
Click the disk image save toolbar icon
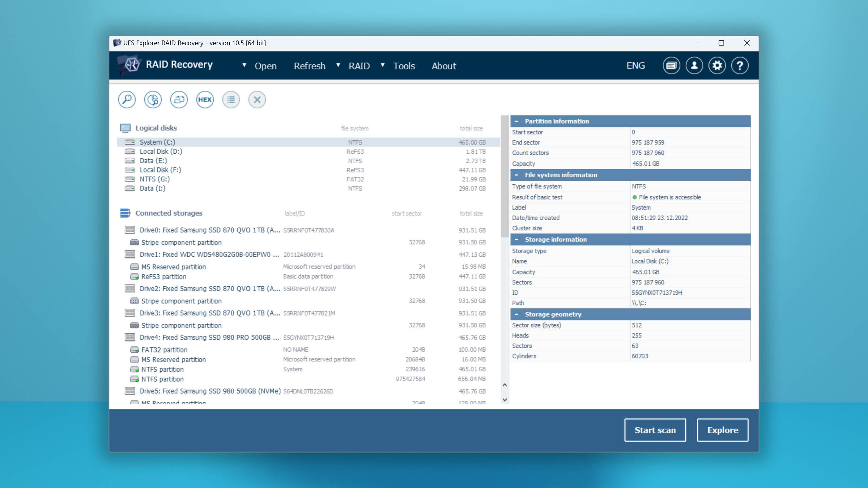(179, 99)
